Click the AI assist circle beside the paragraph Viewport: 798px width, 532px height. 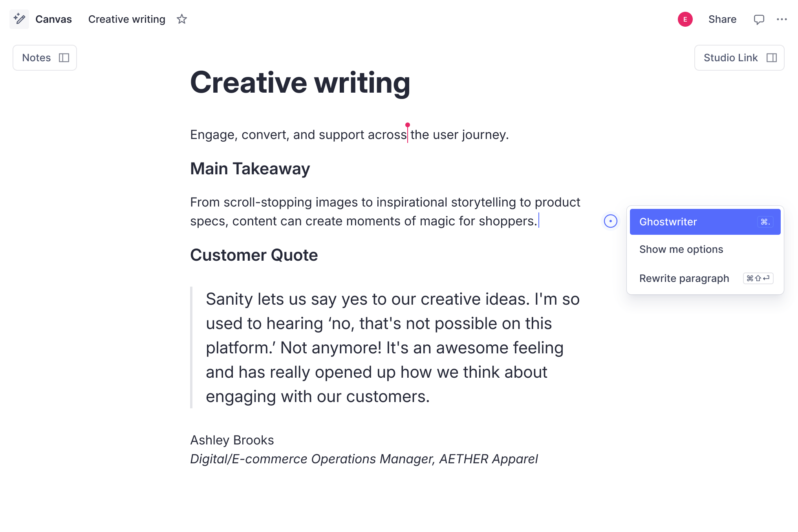[611, 221]
